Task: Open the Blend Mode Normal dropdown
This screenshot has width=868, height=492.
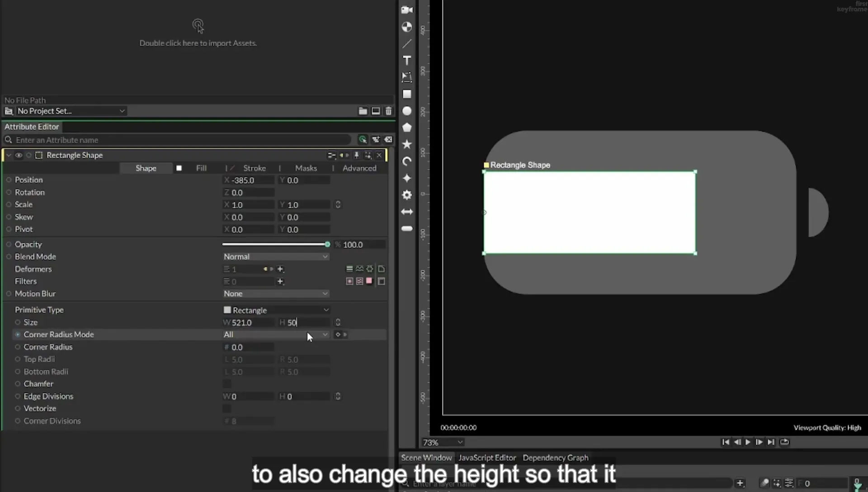Action: (x=275, y=256)
